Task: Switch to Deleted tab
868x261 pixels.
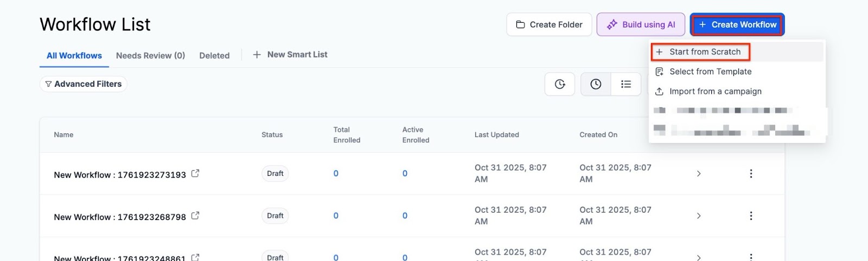Action: click(x=214, y=55)
